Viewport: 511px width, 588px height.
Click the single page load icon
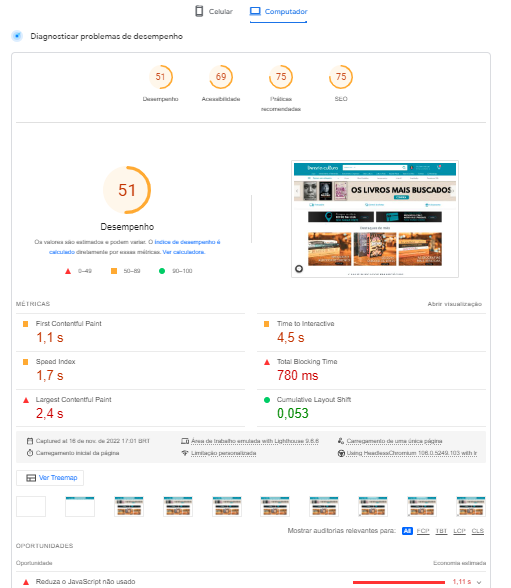point(341,441)
